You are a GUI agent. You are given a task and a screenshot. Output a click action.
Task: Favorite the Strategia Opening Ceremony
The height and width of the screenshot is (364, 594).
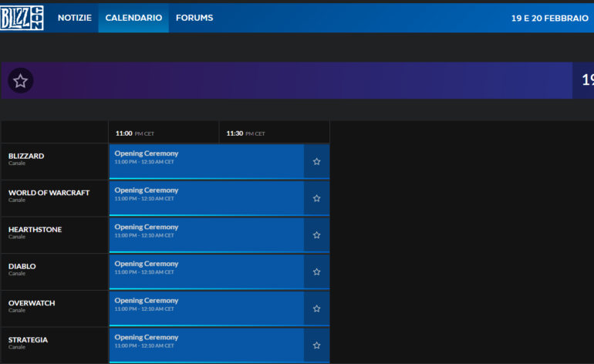point(316,345)
